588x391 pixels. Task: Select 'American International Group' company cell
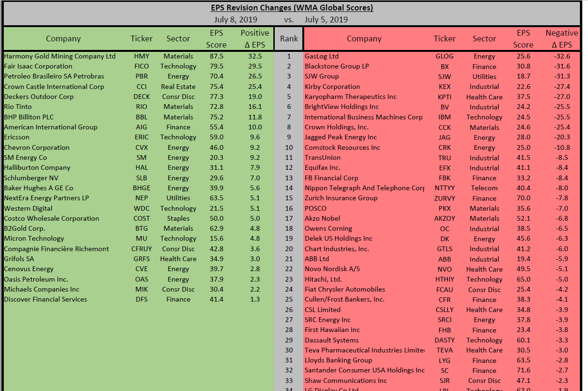pyautogui.click(x=51, y=127)
